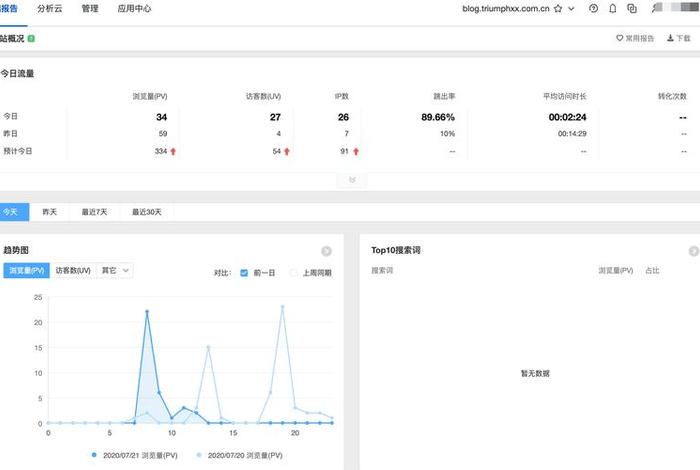Show 访客数(UV) in the trend chart
This screenshot has height=470, width=700.
73,270
